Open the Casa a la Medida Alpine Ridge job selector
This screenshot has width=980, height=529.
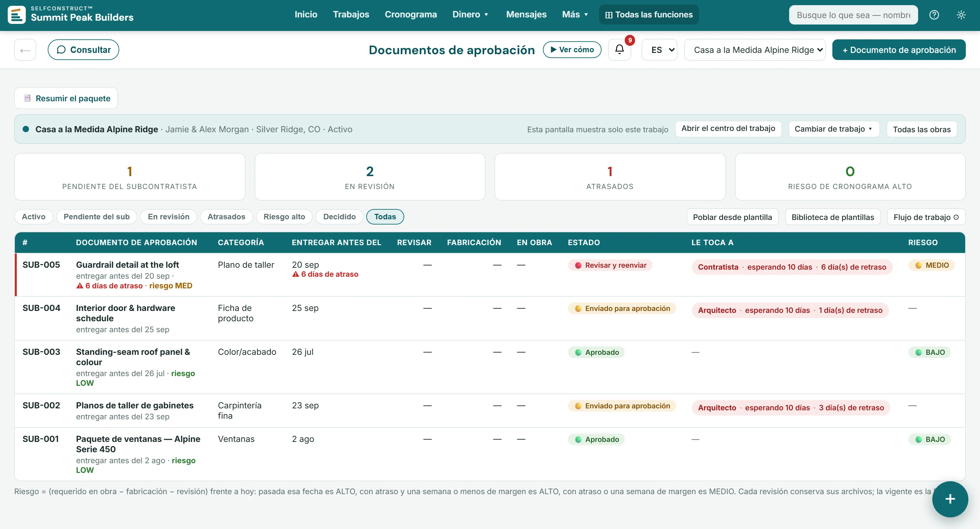coord(755,49)
